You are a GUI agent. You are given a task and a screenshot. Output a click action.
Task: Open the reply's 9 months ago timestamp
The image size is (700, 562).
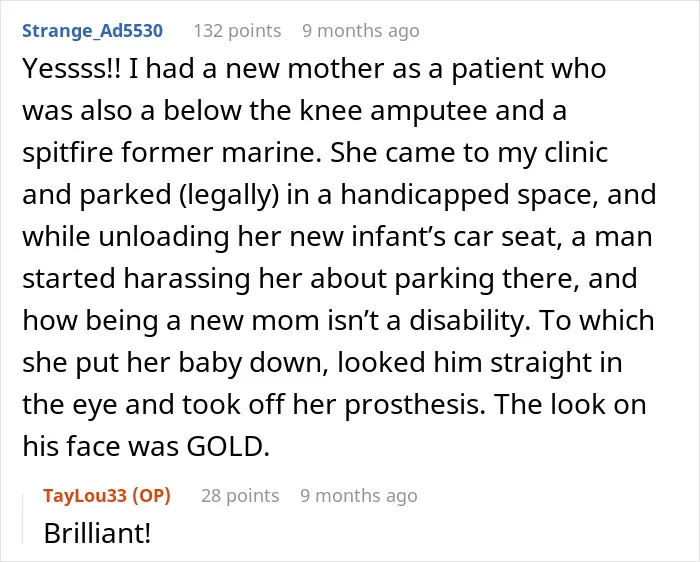359,495
